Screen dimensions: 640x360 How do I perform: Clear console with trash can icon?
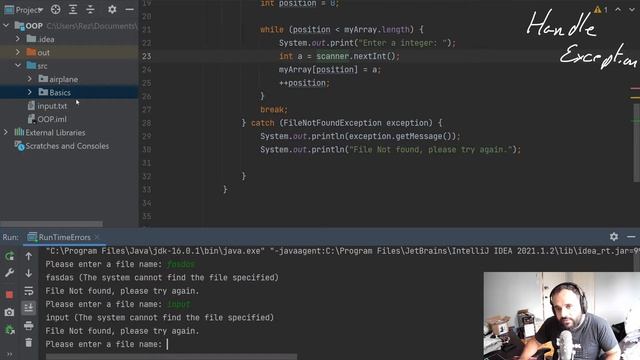click(x=29, y=342)
